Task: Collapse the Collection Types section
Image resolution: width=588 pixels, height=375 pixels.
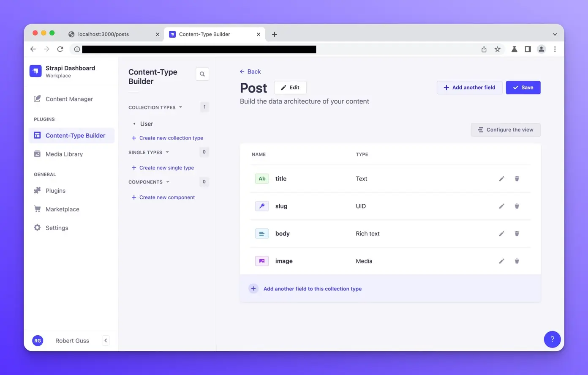Action: 180,107
